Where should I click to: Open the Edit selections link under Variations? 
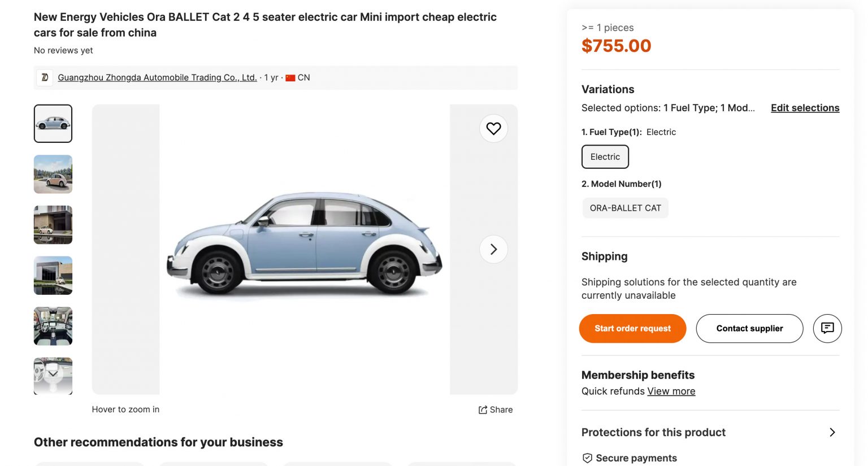point(805,108)
